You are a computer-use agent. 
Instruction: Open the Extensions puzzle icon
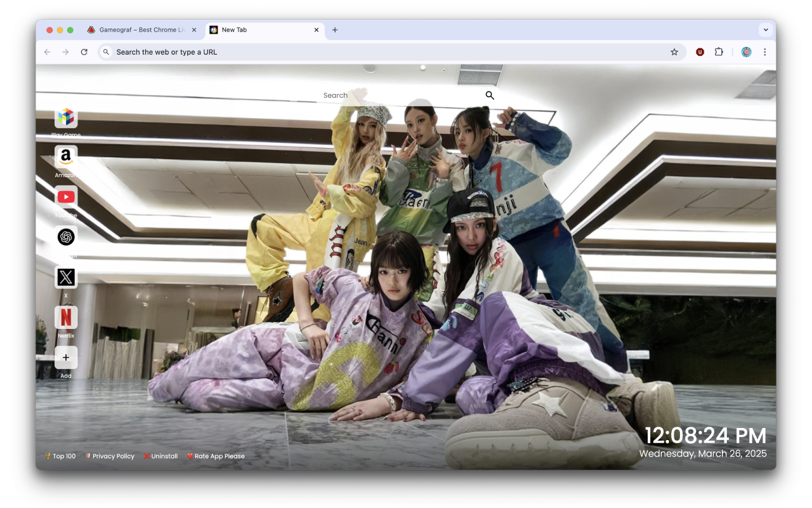(x=719, y=52)
